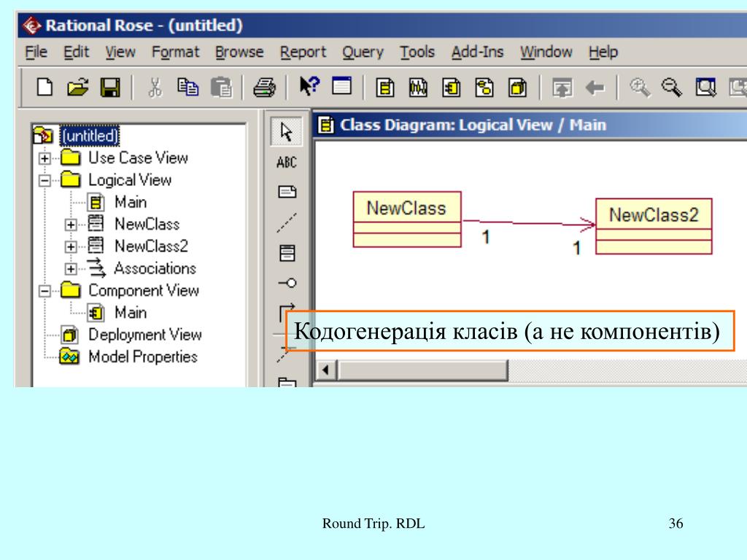
Task: Select the association line between classes
Action: pos(529,223)
